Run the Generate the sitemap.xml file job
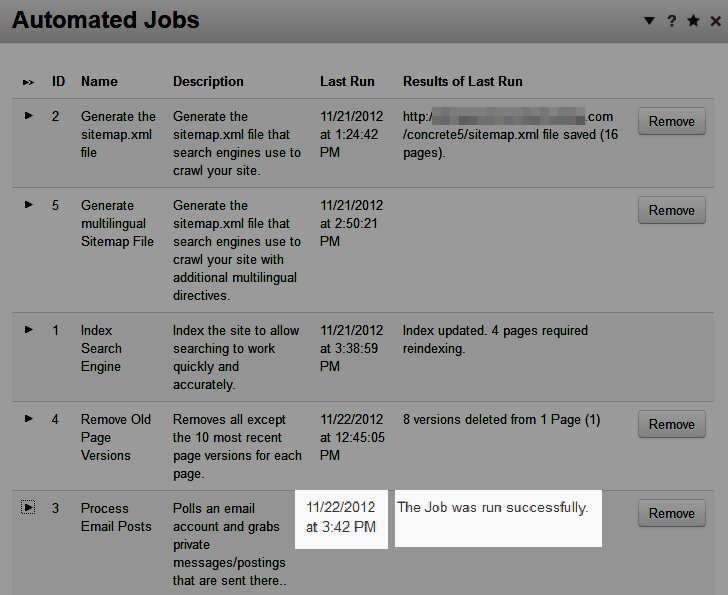The image size is (728, 595). coord(29,116)
